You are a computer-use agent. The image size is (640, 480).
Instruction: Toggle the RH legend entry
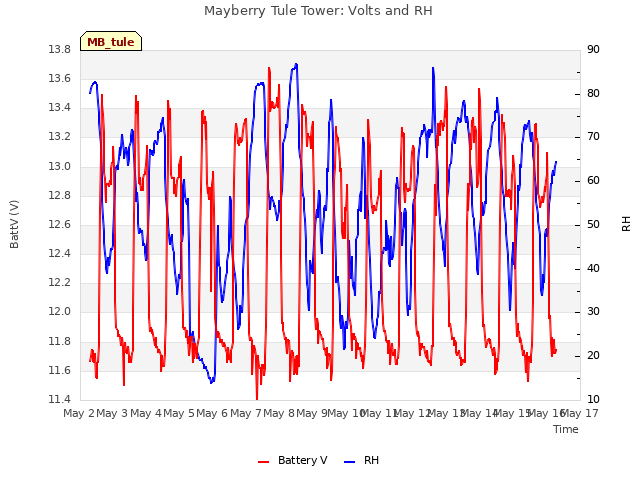362,460
